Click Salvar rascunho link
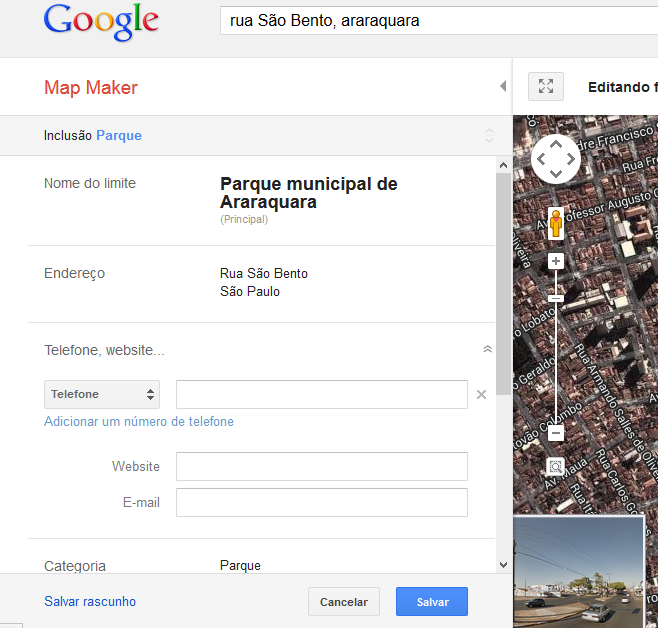 90,602
